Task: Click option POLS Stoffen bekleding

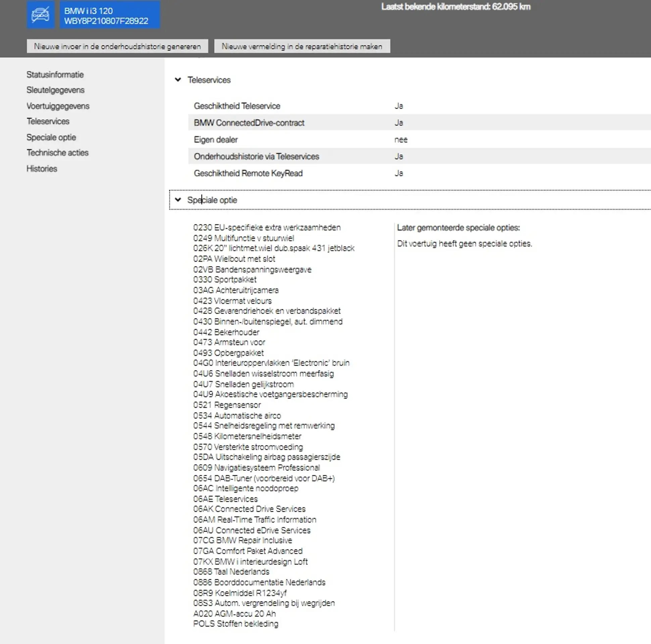Action: [236, 624]
